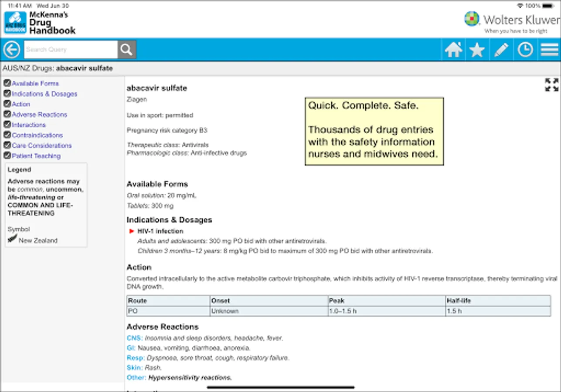Click the 'HIV-1 infection' indication heading
This screenshot has width=561, height=392.
(160, 231)
